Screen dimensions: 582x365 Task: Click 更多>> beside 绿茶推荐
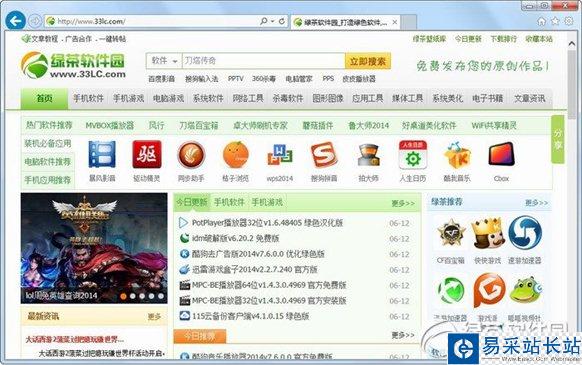[x=536, y=203]
